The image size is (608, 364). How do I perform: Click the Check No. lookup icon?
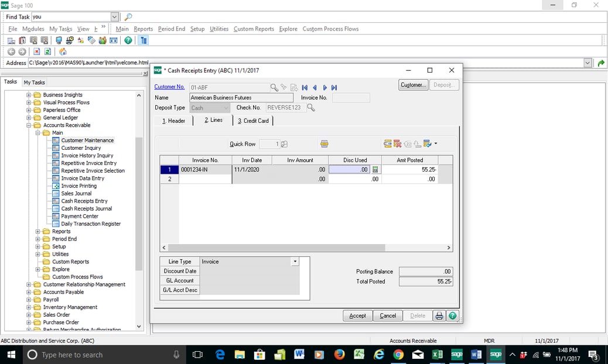(x=310, y=107)
